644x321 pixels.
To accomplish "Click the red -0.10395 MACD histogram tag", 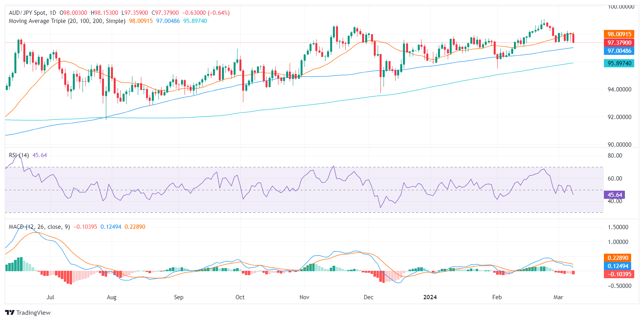I will tap(619, 274).
